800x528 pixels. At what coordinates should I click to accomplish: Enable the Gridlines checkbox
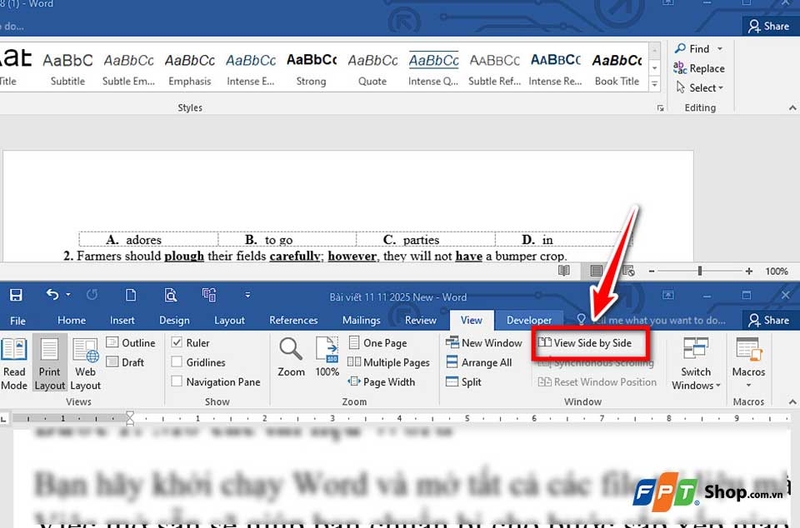click(x=177, y=362)
